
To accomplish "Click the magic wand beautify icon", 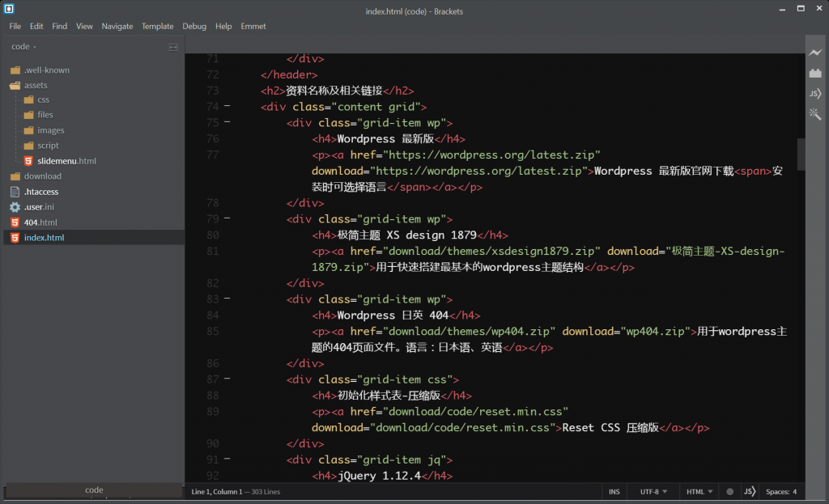I will coord(815,115).
